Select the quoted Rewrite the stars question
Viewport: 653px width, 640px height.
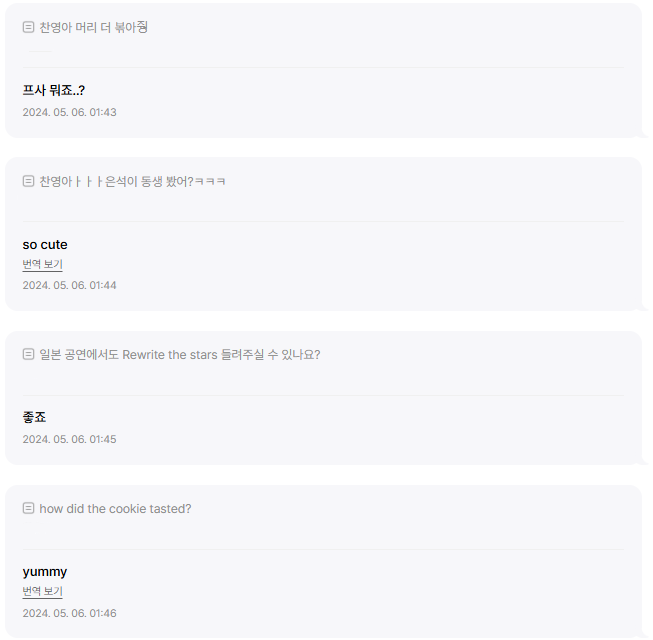[x=180, y=355]
